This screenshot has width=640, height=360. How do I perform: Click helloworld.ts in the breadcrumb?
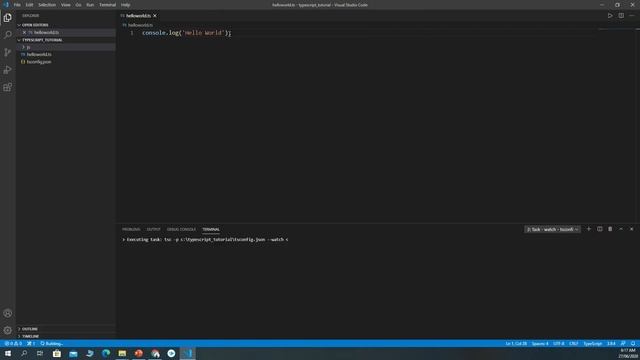[x=140, y=25]
